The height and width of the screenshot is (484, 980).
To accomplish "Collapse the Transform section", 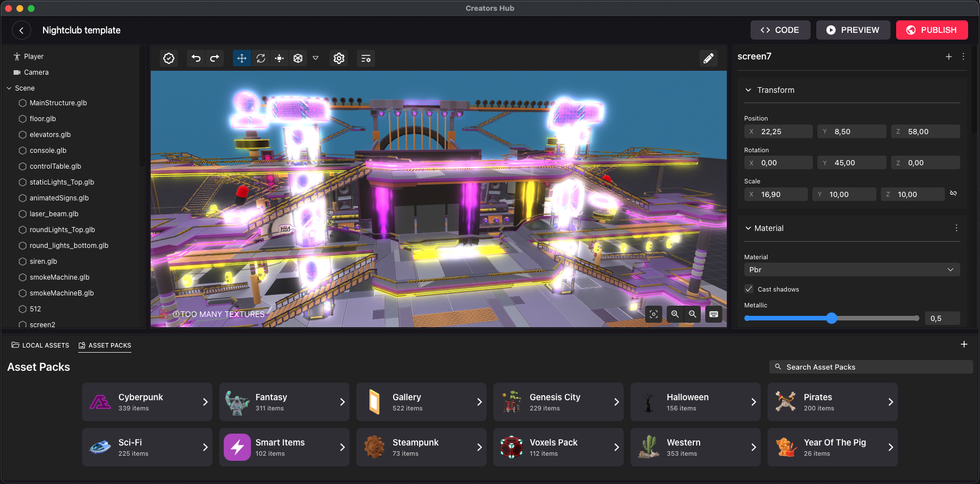I will (x=748, y=90).
